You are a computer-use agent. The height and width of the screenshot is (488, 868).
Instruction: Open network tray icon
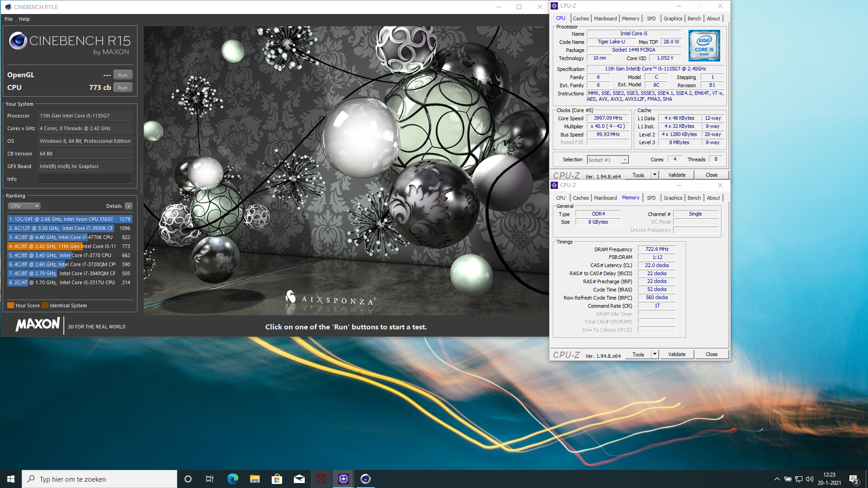[799, 479]
